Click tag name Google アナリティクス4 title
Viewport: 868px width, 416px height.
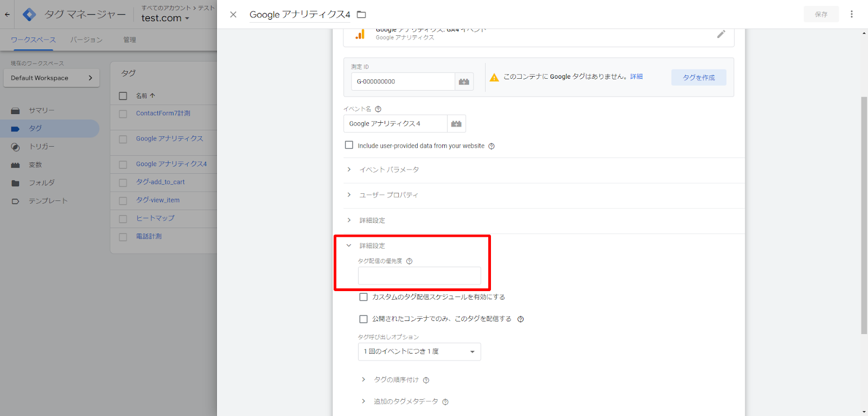(x=300, y=15)
